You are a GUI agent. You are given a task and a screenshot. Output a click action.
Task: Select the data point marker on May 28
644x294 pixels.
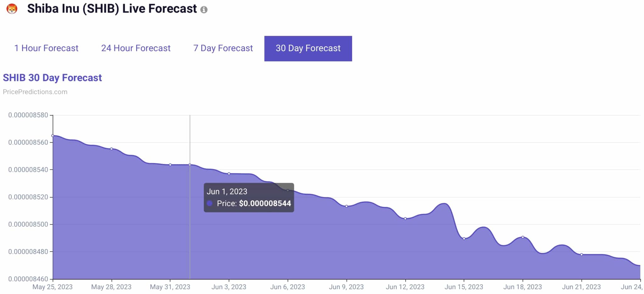point(111,149)
